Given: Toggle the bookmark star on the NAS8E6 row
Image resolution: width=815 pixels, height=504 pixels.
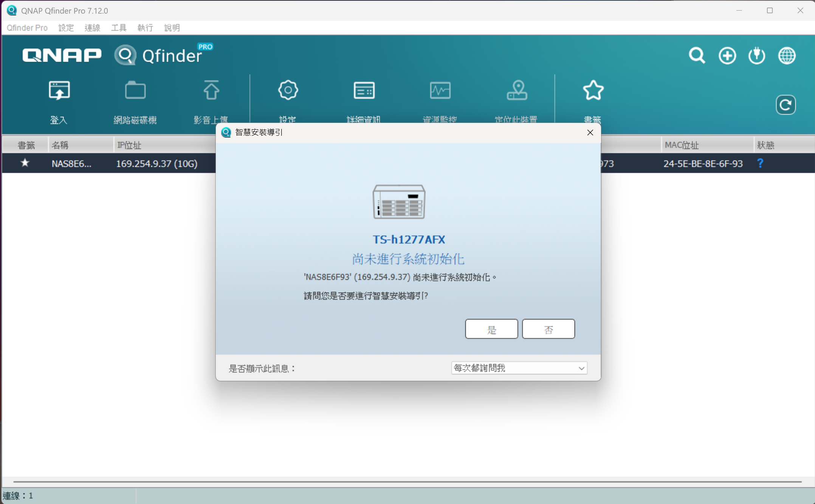Looking at the screenshot, I should point(25,163).
